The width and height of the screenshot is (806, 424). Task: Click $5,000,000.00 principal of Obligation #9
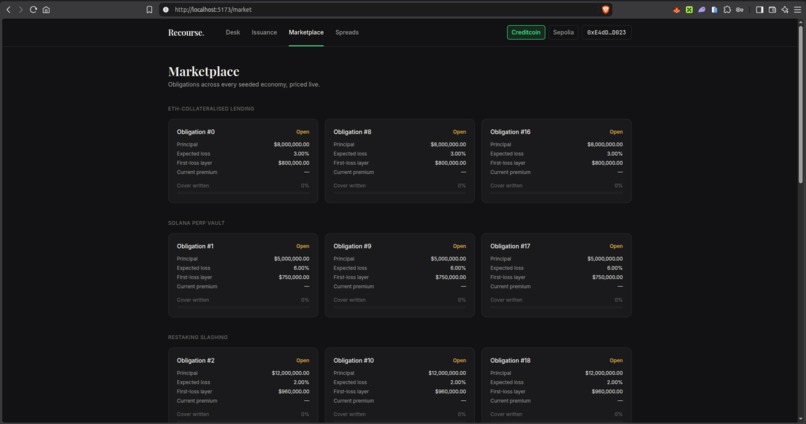(x=448, y=259)
